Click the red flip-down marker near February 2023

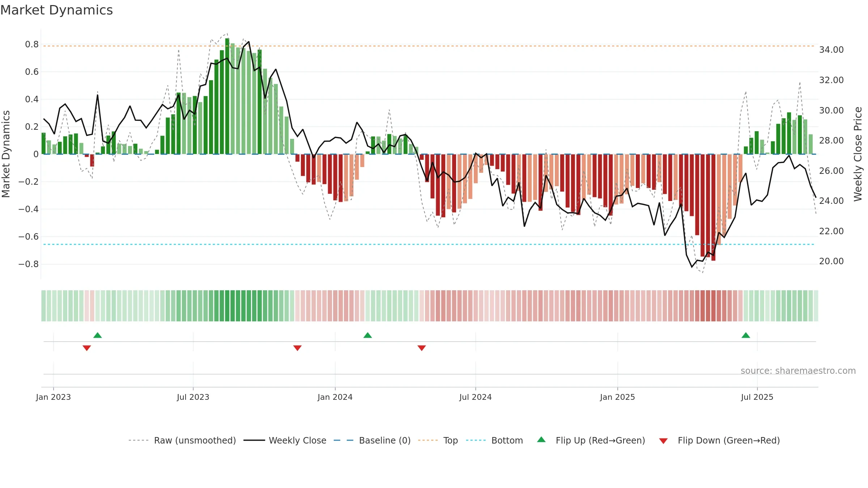(x=87, y=348)
